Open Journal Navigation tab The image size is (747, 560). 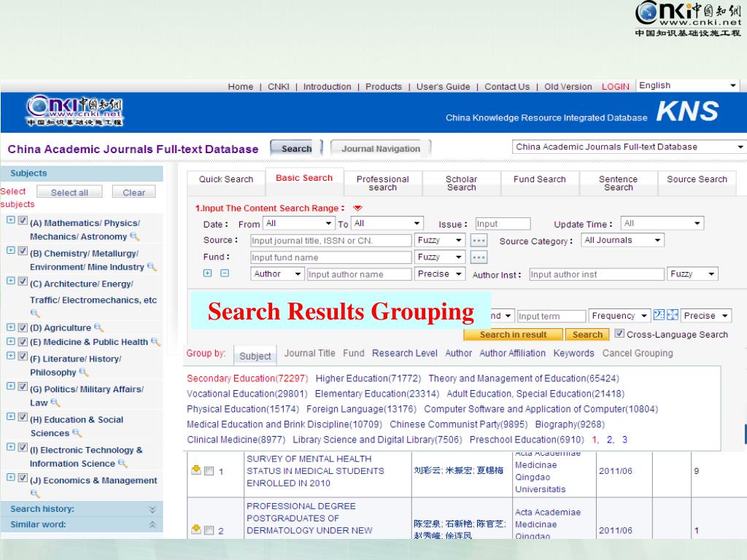[x=381, y=149]
